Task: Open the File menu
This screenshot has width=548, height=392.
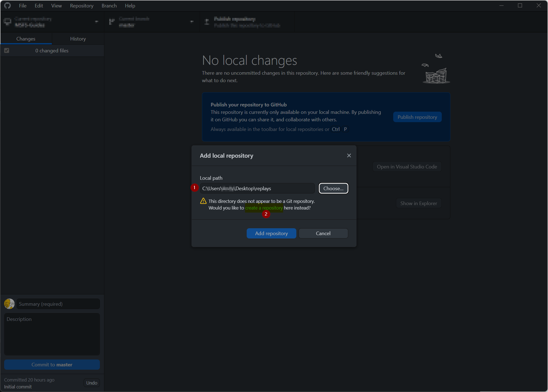Action: coord(23,6)
